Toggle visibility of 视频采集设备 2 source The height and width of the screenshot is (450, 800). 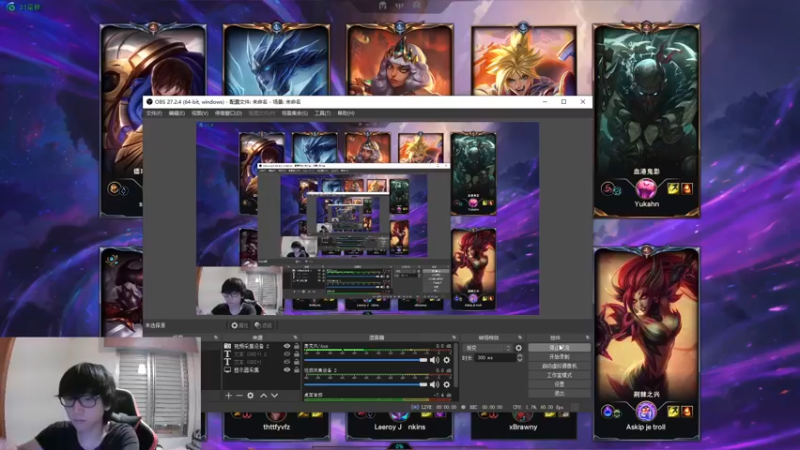point(287,346)
